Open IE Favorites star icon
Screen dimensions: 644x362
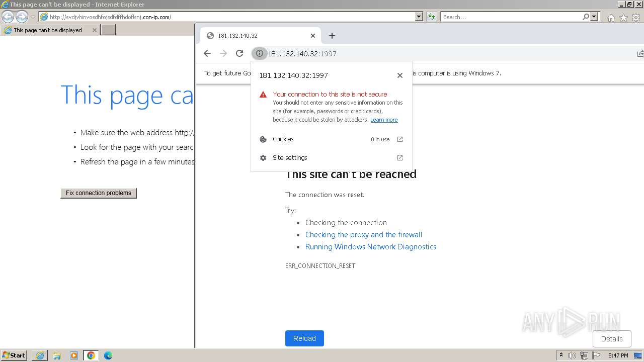[623, 18]
